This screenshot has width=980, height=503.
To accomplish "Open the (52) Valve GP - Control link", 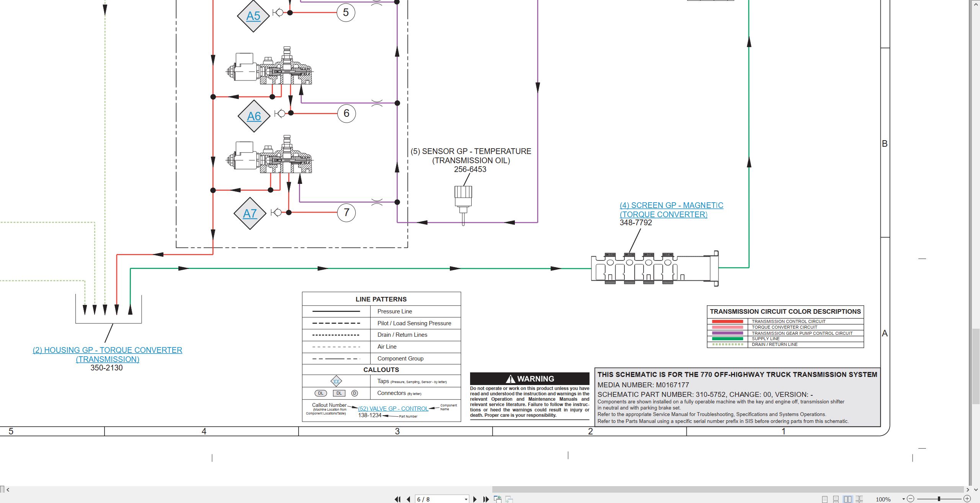I will point(393,409).
